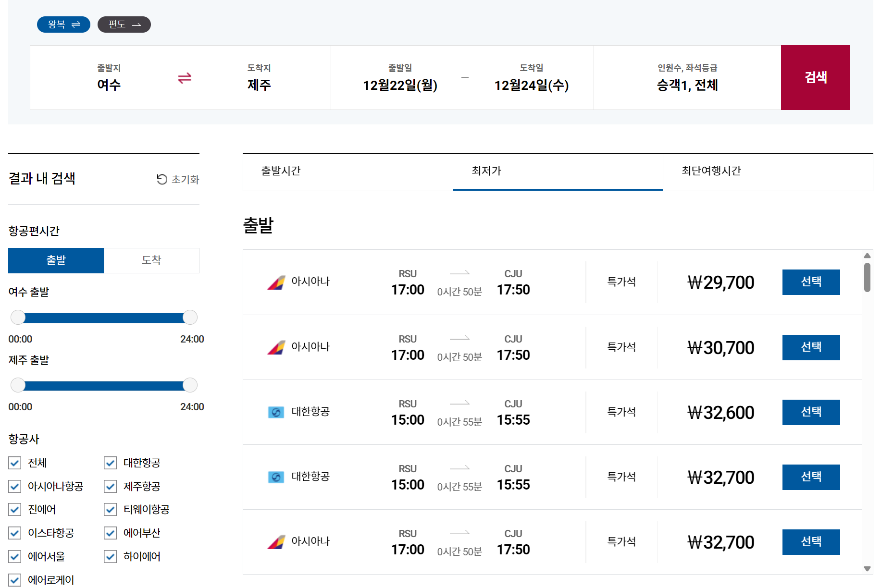Switch the flight time filter to 도착
The image size is (881, 588).
point(151,260)
